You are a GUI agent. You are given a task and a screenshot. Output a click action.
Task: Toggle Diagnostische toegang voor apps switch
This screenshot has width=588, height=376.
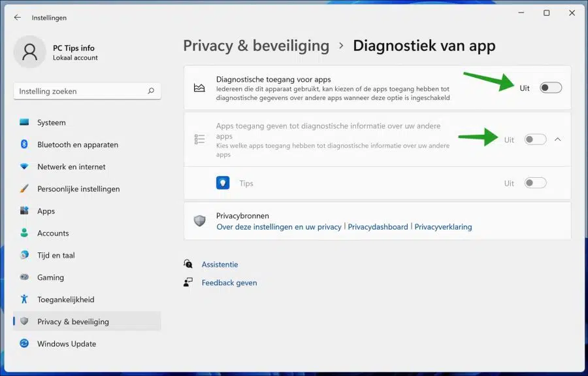pos(551,88)
